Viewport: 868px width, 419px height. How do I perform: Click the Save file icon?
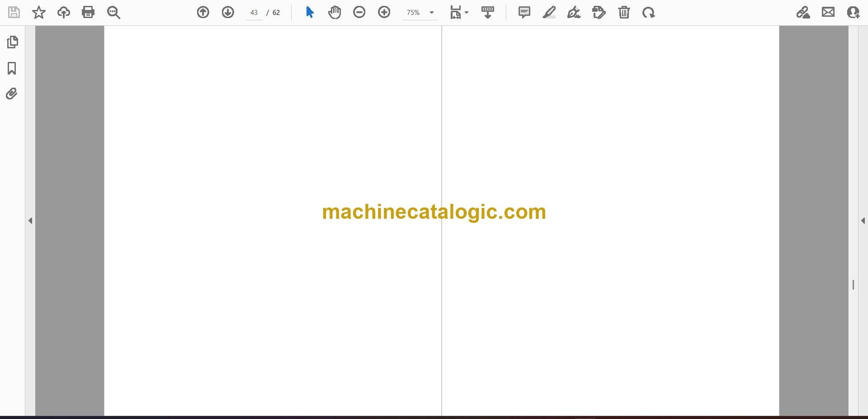tap(14, 12)
